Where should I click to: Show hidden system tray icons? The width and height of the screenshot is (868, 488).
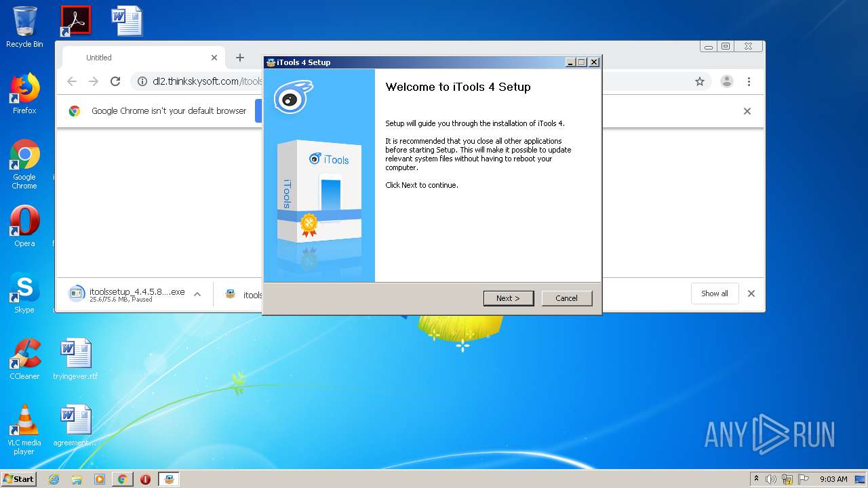click(756, 479)
